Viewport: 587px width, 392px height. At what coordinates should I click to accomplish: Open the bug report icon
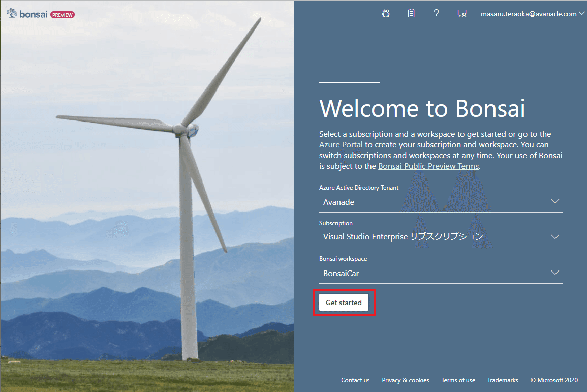pyautogui.click(x=386, y=14)
